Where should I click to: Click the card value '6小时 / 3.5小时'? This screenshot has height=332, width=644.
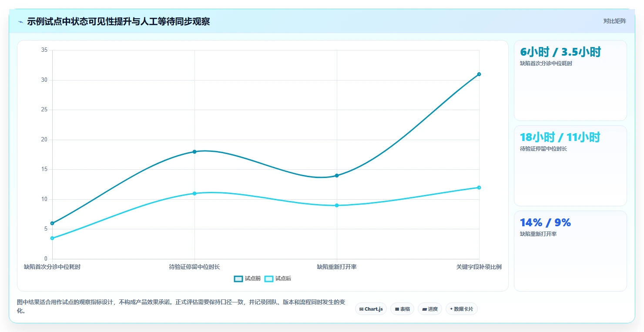[560, 52]
